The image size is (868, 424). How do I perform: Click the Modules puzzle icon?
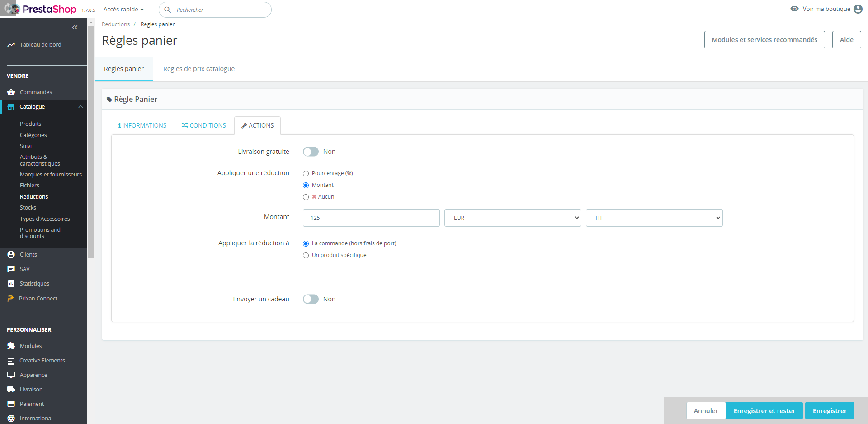pyautogui.click(x=11, y=346)
